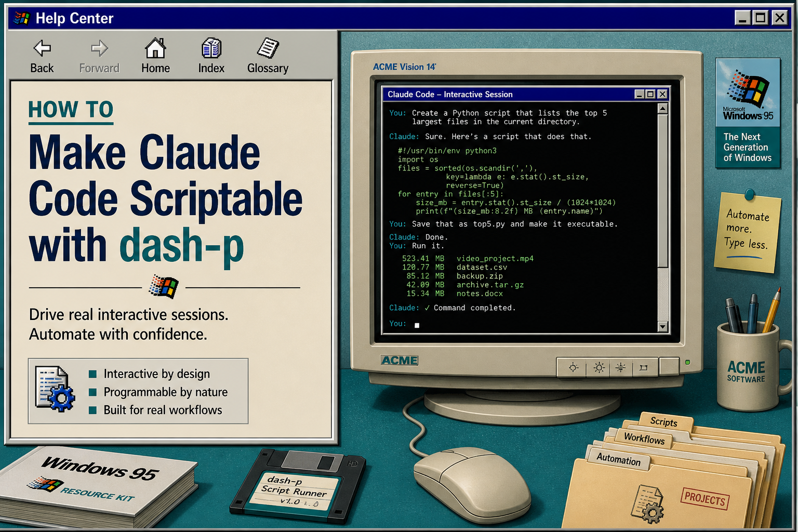Click the '15.34 MB' size value
This screenshot has height=532, width=798.
[425, 294]
